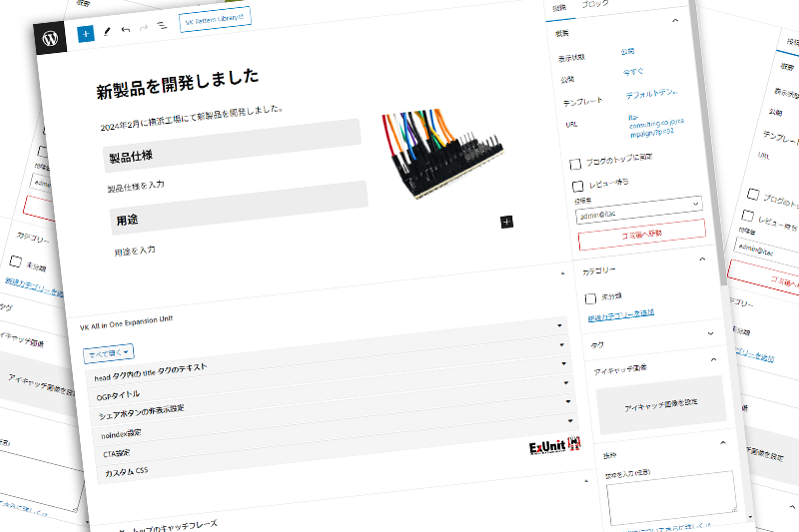Select the pencil Tools icon
Image resolution: width=799 pixels, height=532 pixels.
(x=107, y=32)
